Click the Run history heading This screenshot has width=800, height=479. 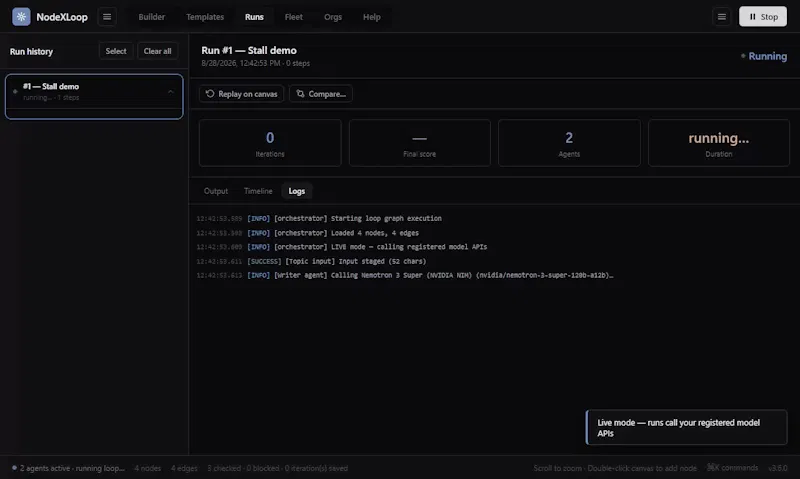(31, 52)
